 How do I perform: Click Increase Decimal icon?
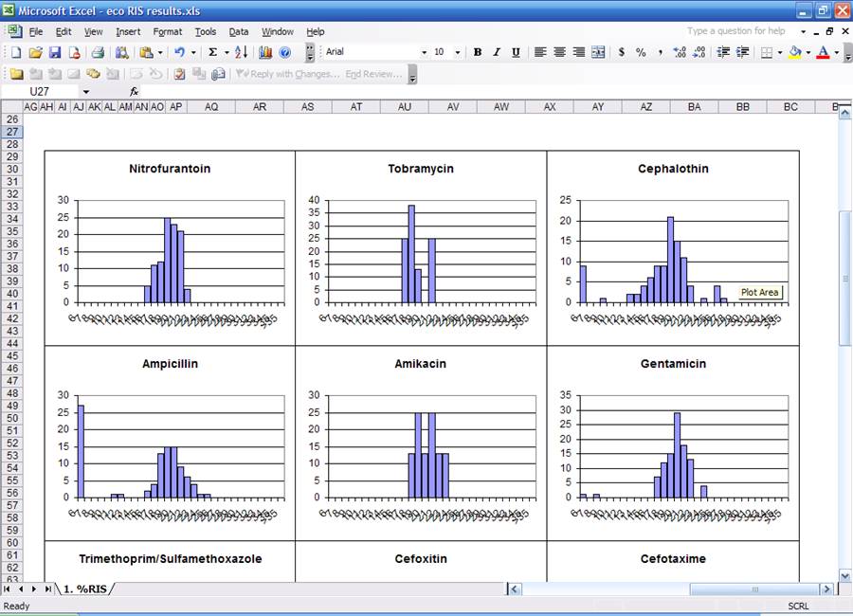680,52
